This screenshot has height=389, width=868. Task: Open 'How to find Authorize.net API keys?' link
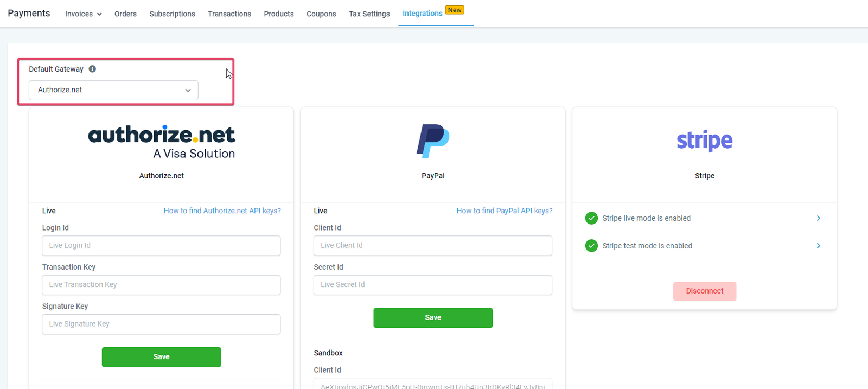[222, 211]
